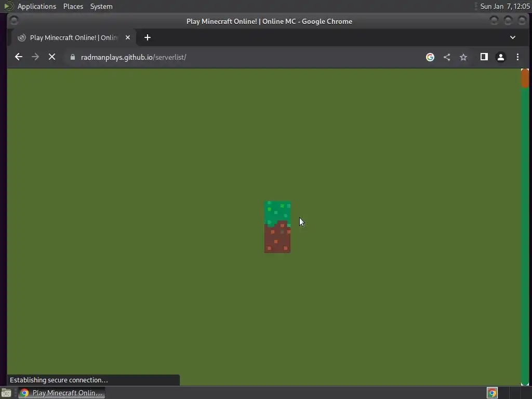Open the Applications menu
The image size is (532, 399).
click(37, 6)
